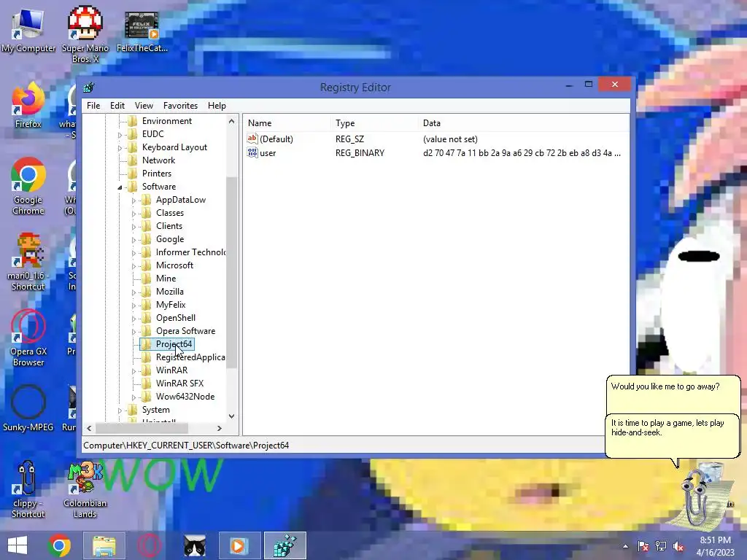Viewport: 747px width, 560px height.
Task: Select the OpenShell key
Action: [x=176, y=318]
